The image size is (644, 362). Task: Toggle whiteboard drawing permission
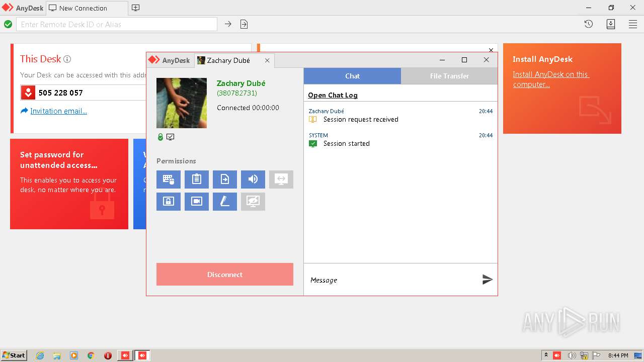click(225, 202)
